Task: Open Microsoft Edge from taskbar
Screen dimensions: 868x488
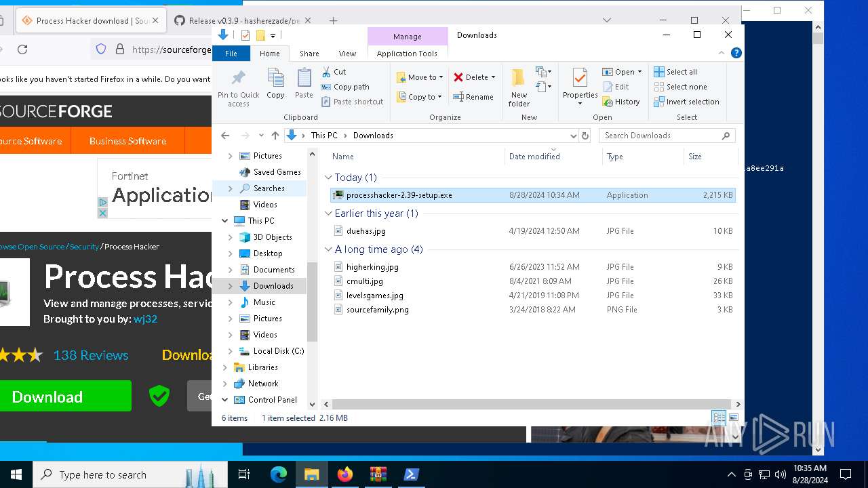Action: click(279, 474)
